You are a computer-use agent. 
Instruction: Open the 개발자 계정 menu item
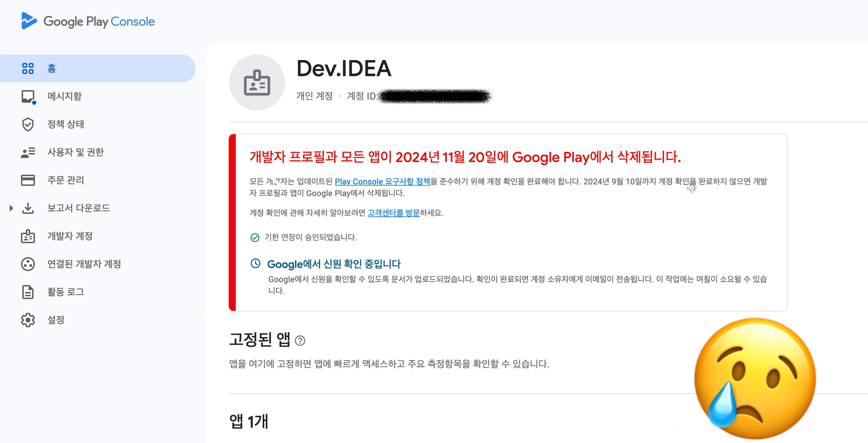[70, 236]
